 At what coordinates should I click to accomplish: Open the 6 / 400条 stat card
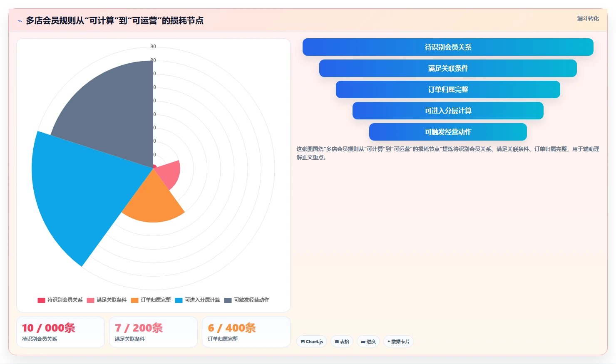(246, 332)
